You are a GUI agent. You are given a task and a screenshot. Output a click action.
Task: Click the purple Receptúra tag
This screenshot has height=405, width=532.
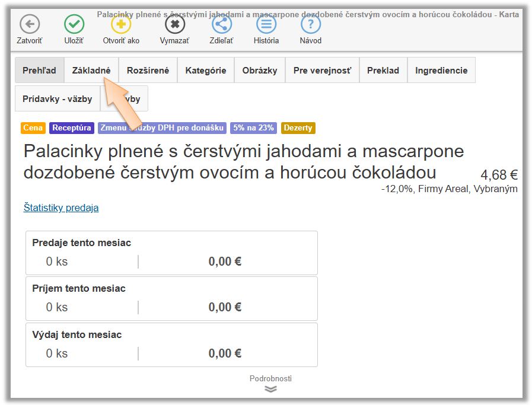[72, 128]
